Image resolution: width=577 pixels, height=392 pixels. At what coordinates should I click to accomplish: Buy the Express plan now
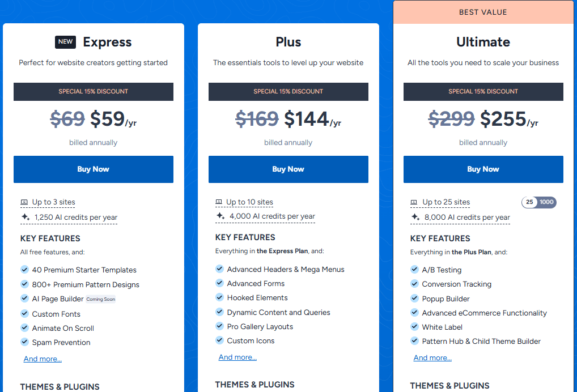pyautogui.click(x=94, y=169)
